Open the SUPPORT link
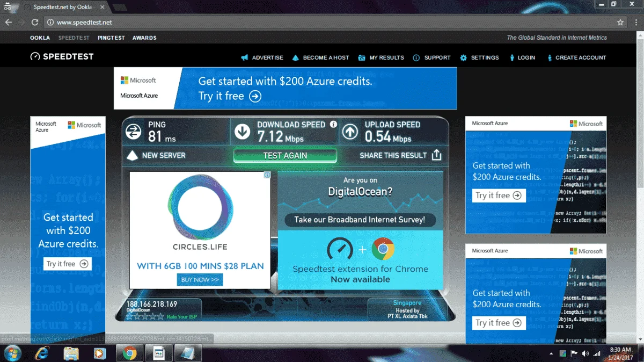Screen dimensions: 644x362 (x=437, y=57)
